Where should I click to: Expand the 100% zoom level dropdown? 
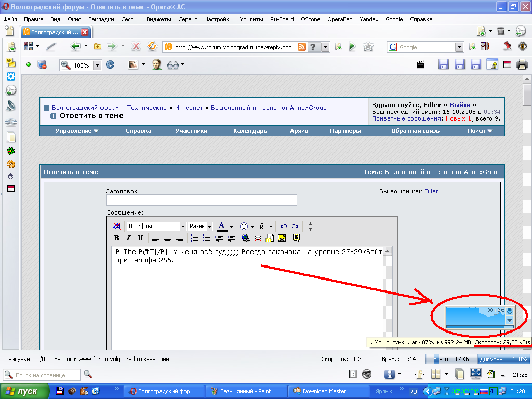coord(97,65)
